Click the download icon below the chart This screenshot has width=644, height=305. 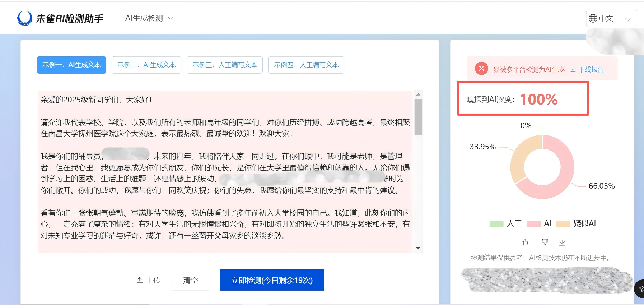coord(562,242)
